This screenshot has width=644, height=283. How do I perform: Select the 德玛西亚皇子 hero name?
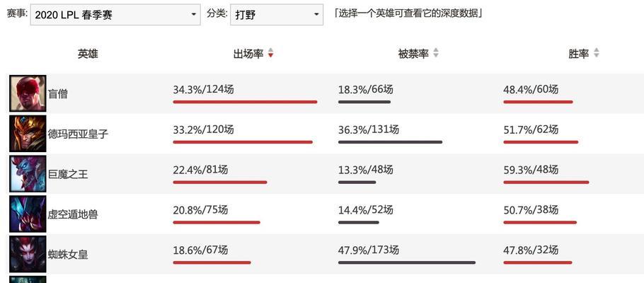pyautogui.click(x=78, y=134)
